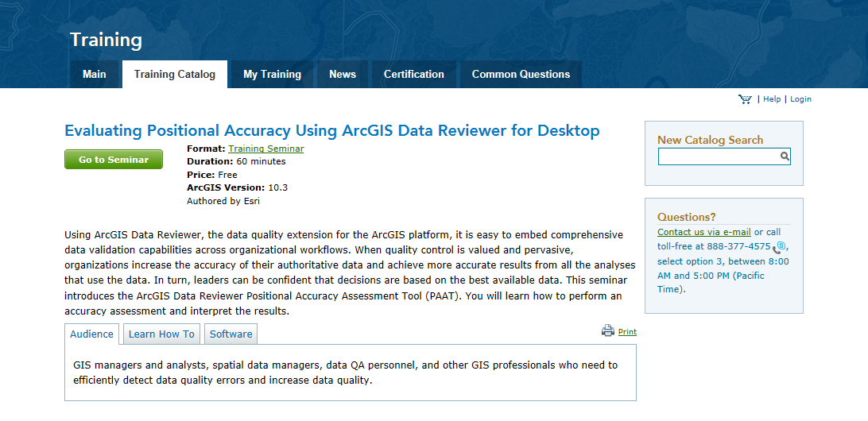Click the shopping cart icon
The height and width of the screenshot is (421, 868).
[745, 99]
